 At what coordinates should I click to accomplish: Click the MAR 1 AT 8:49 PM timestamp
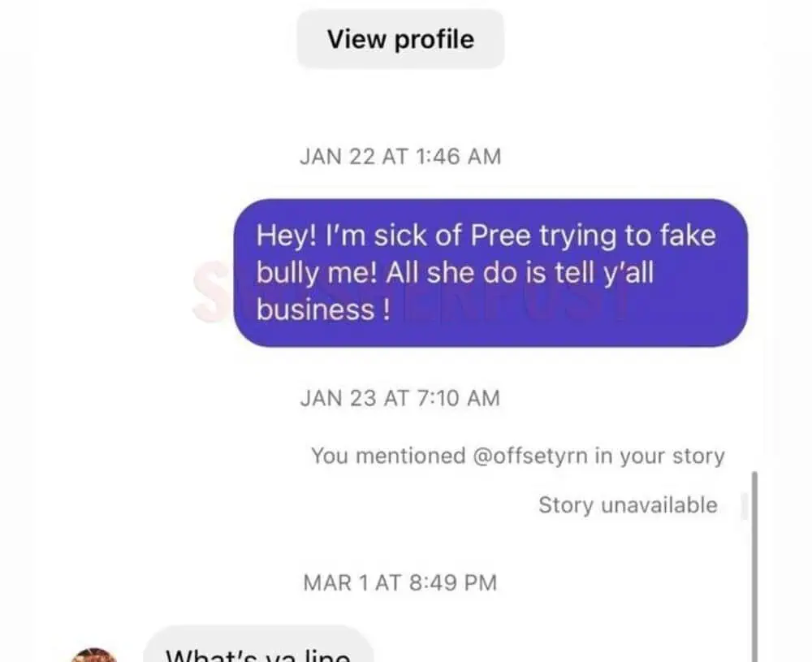400,582
